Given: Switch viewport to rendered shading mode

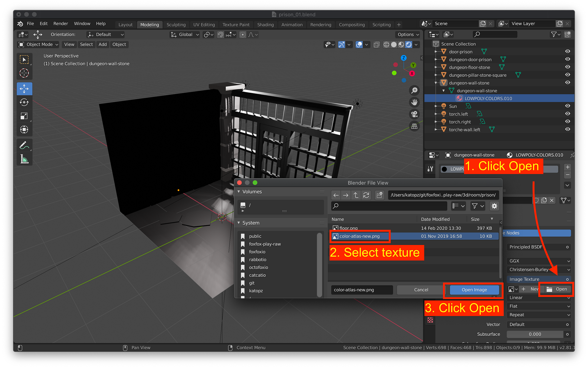Looking at the screenshot, I should pos(409,44).
